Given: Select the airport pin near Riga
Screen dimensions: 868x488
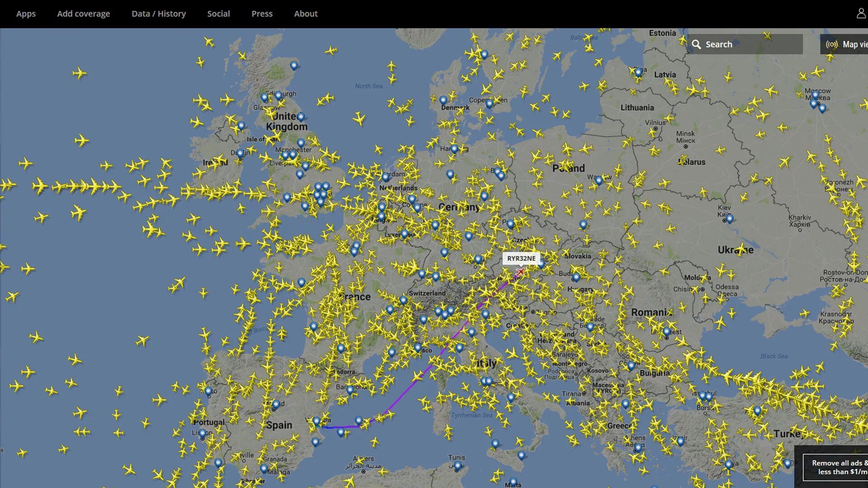Looking at the screenshot, I should [638, 72].
